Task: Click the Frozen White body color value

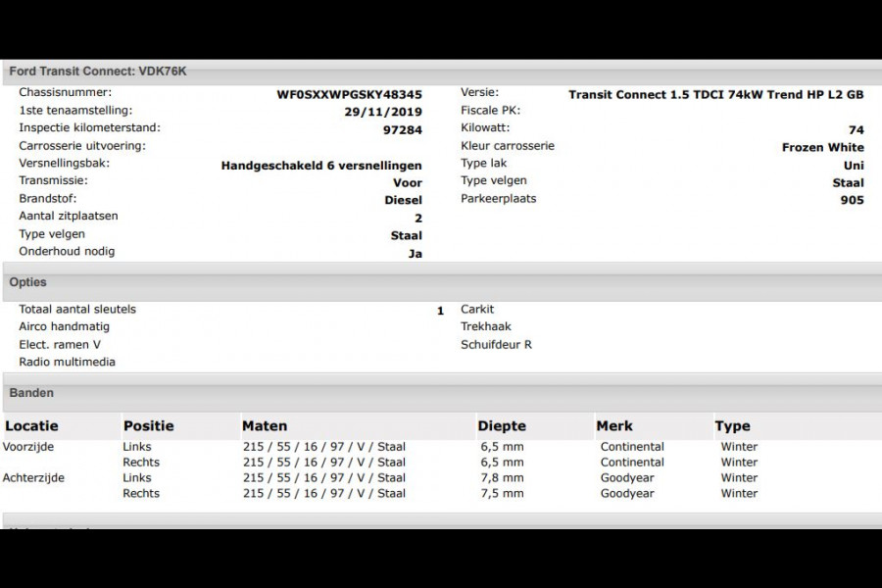Action: tap(822, 148)
